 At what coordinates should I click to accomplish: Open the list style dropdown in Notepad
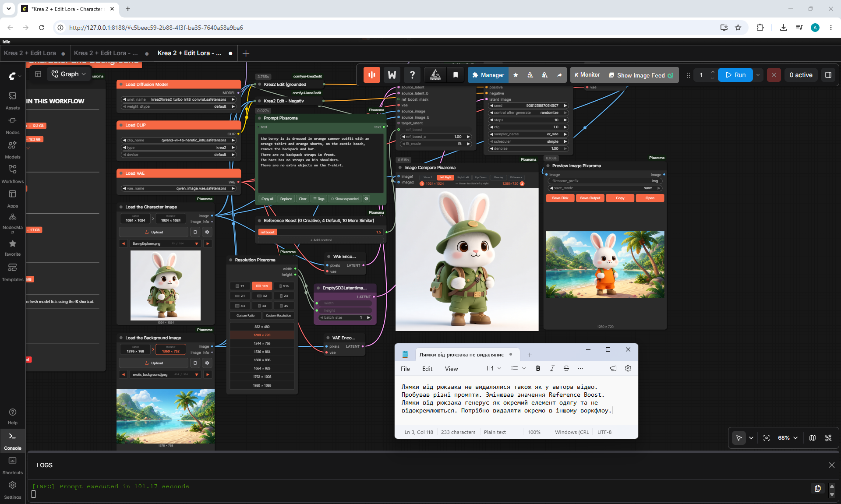518,368
